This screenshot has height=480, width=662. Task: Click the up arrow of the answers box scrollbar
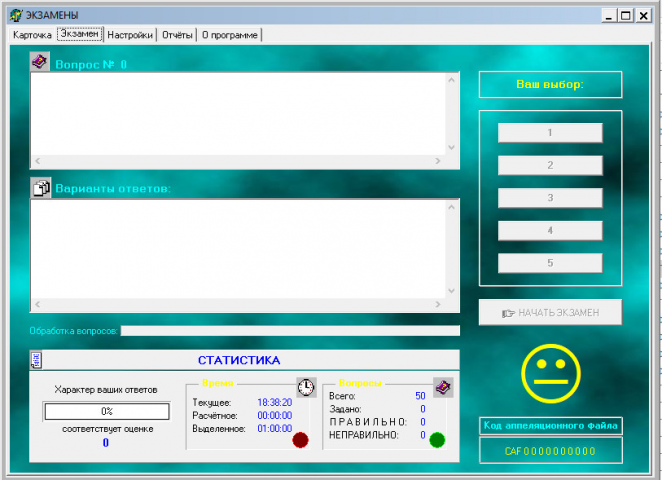tap(451, 207)
